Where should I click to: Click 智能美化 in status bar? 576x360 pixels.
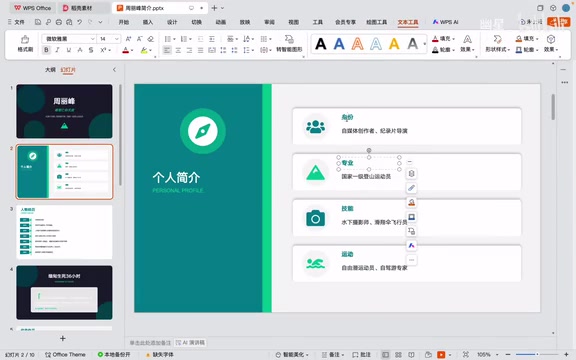[292, 354]
